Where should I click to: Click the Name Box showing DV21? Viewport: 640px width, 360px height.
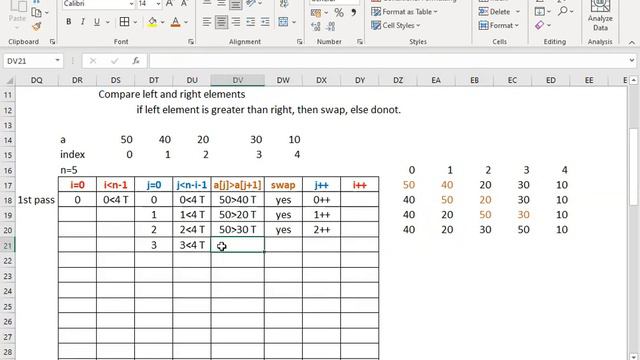(29, 61)
